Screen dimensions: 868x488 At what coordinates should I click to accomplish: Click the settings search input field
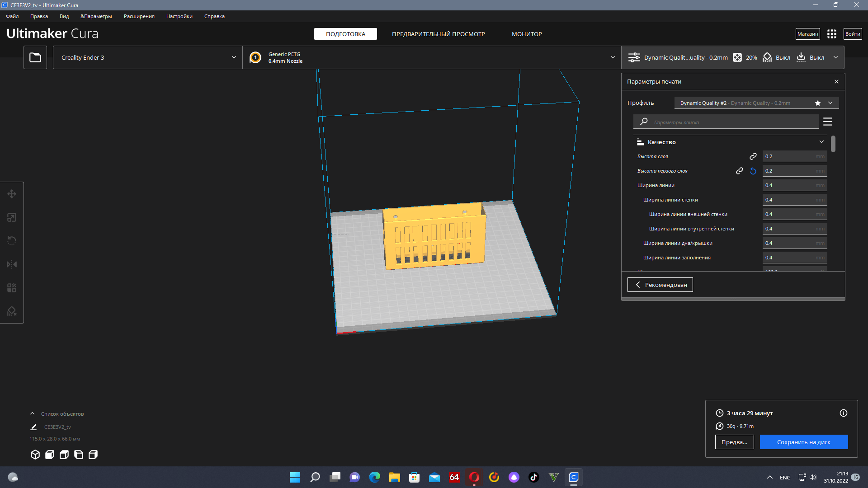pyautogui.click(x=732, y=122)
